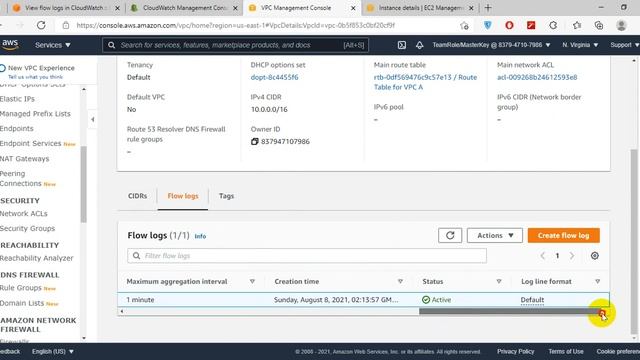Click the browser address bar URL
The image size is (640, 360).
(x=236, y=25)
